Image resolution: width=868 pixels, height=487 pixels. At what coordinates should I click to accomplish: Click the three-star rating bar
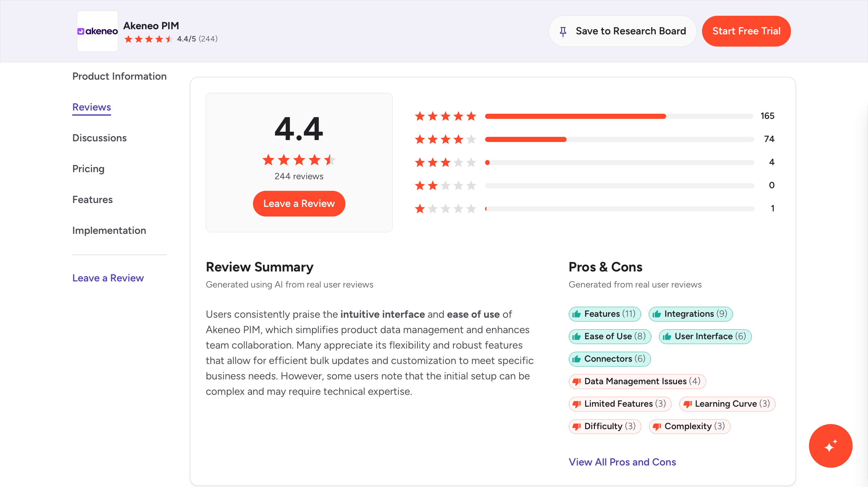coord(619,163)
